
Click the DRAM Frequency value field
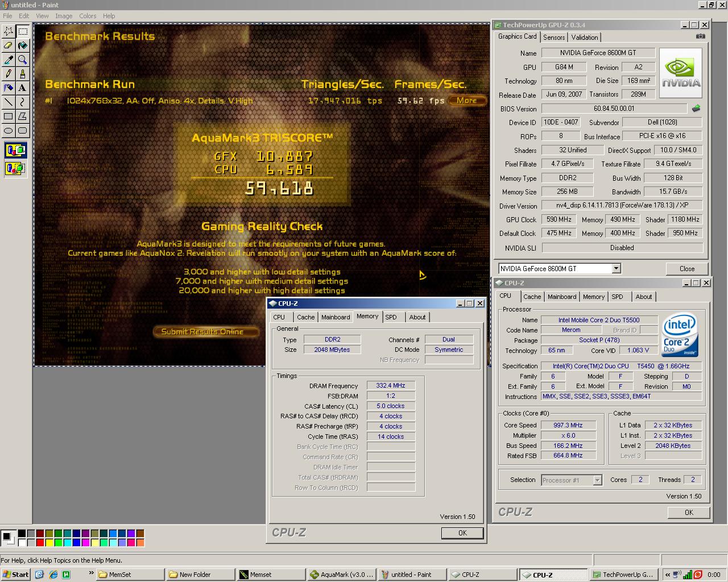(x=391, y=386)
